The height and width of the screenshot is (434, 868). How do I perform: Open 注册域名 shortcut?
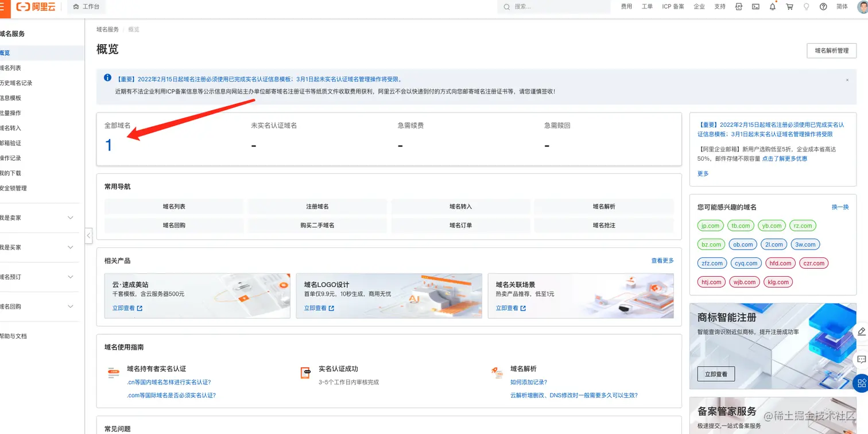click(317, 207)
